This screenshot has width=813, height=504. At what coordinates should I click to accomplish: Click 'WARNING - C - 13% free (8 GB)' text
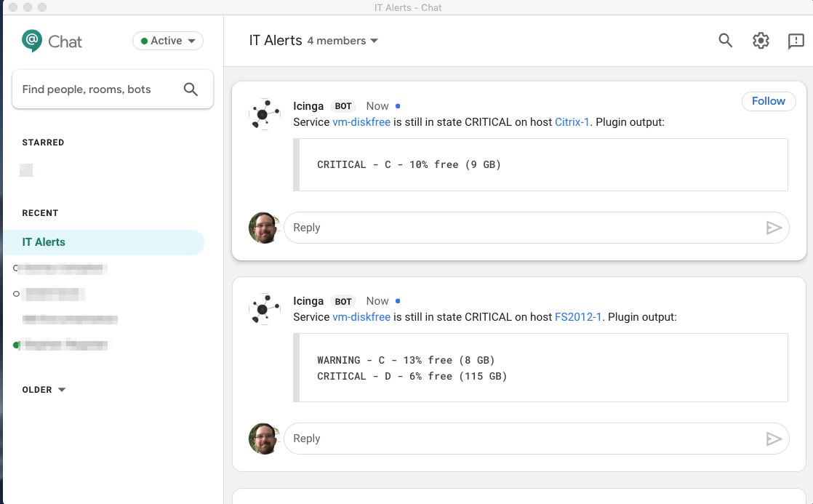[406, 360]
